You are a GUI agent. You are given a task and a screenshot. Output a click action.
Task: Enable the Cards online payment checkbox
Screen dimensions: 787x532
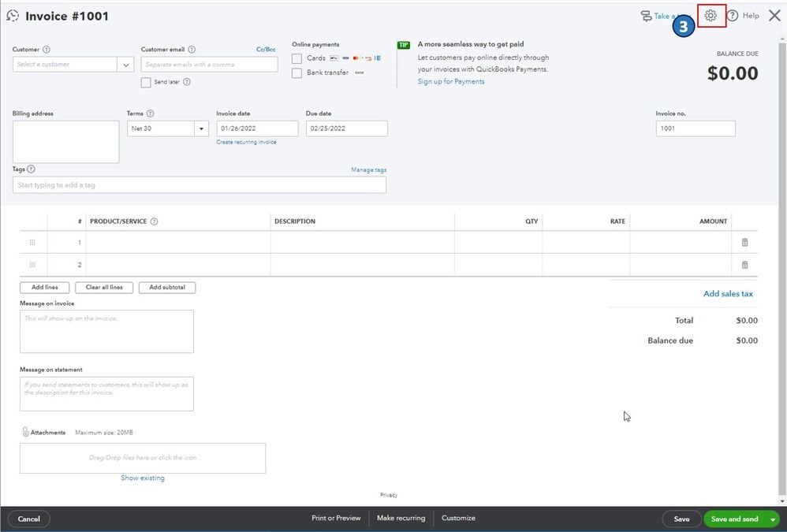297,58
